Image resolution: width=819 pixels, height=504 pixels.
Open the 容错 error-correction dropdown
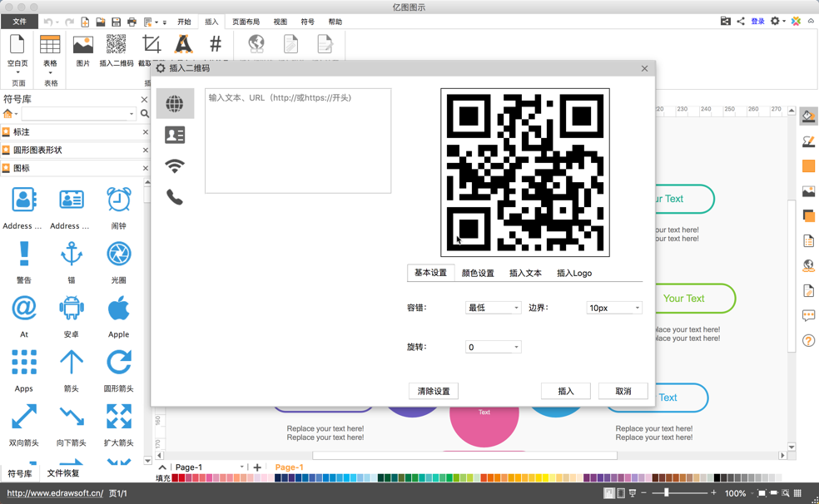click(493, 307)
